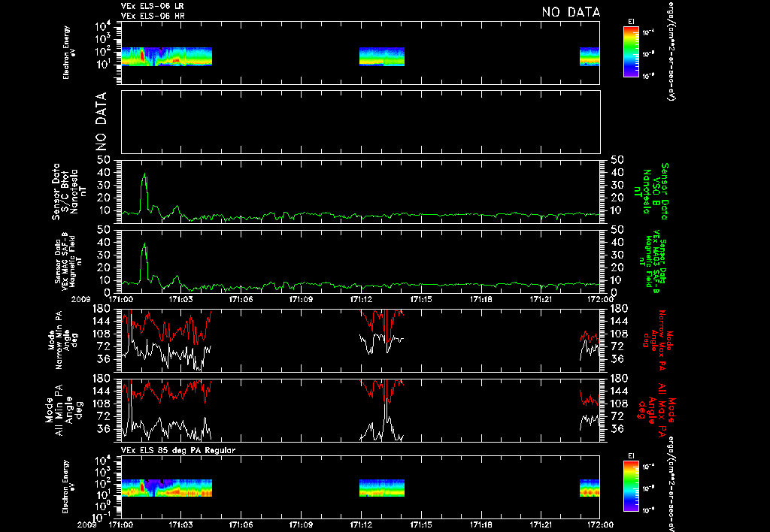Click the 40 nT peak in the MAG SAF-B trace
The image size is (770, 532).
144,244
